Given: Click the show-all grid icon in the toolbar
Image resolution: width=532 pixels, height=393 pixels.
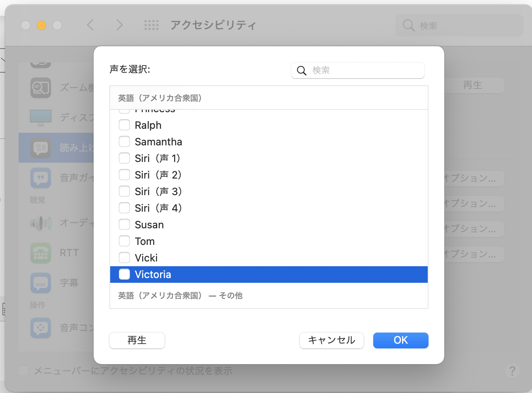Looking at the screenshot, I should (151, 25).
